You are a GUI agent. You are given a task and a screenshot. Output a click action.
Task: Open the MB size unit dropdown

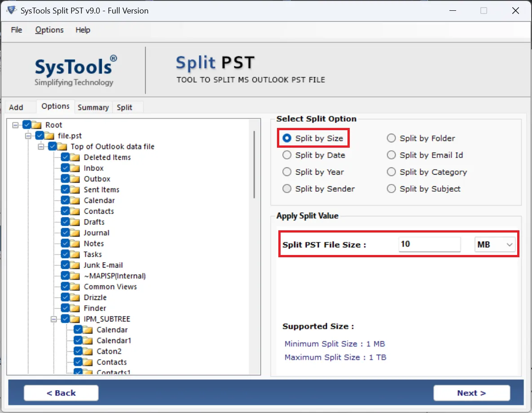(494, 245)
